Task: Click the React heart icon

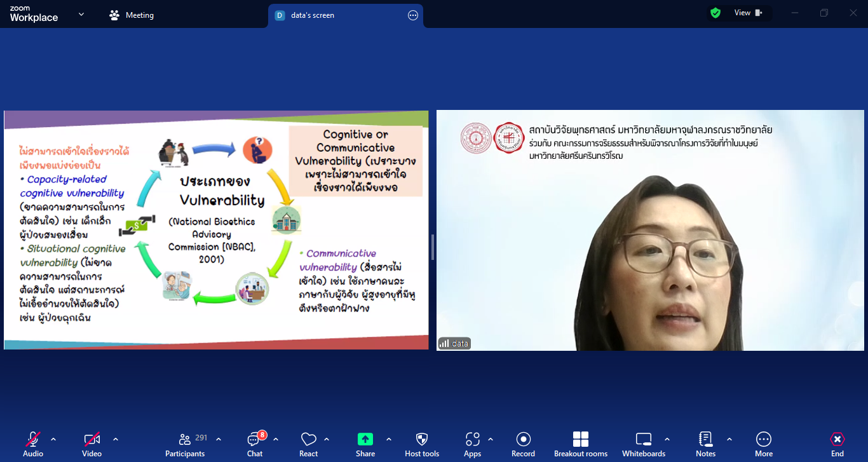Action: pyautogui.click(x=309, y=440)
